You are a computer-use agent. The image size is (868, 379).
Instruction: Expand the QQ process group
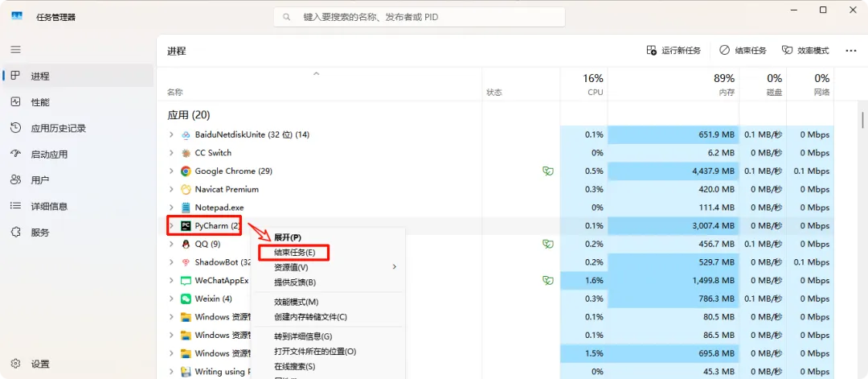(x=172, y=245)
